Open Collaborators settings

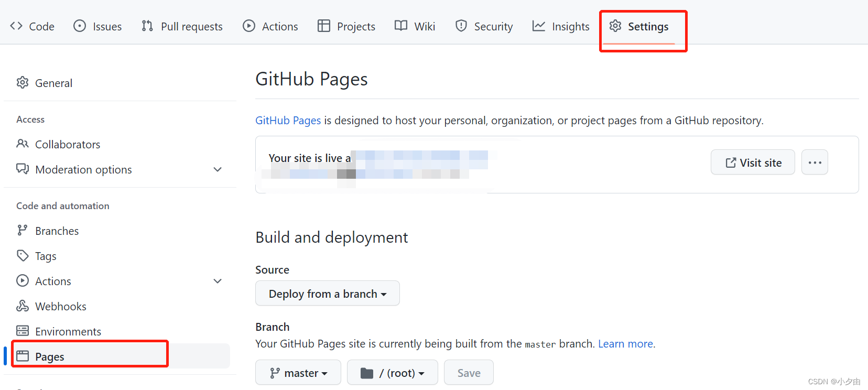tap(120, 144)
